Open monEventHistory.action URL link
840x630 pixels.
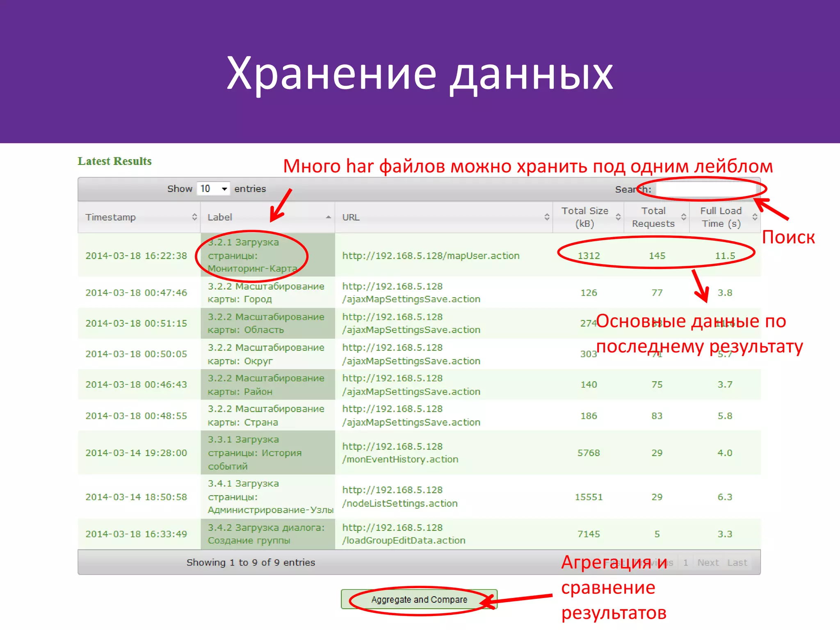(400, 453)
